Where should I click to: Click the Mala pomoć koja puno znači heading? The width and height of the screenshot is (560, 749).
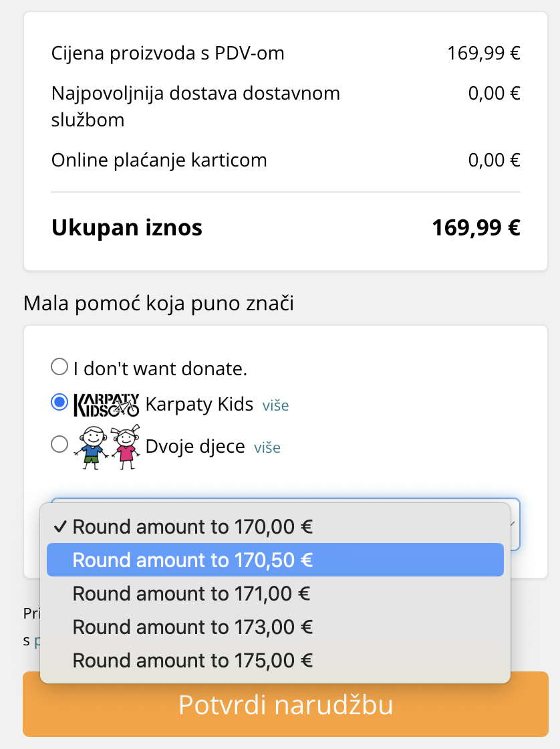pos(158,304)
